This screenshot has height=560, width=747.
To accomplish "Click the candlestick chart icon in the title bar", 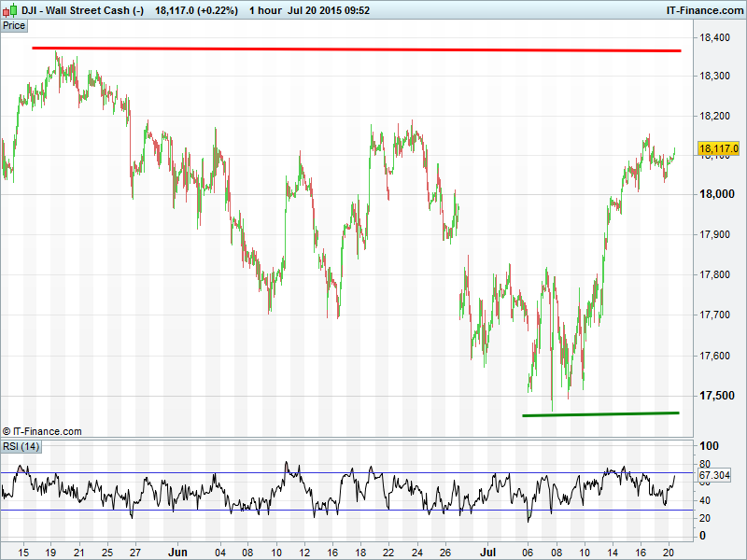I will click(10, 10).
